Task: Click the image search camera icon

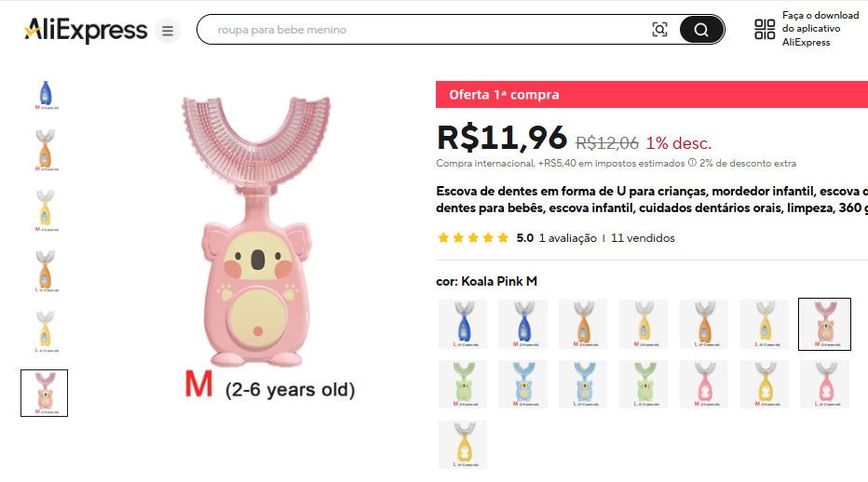Action: (659, 30)
